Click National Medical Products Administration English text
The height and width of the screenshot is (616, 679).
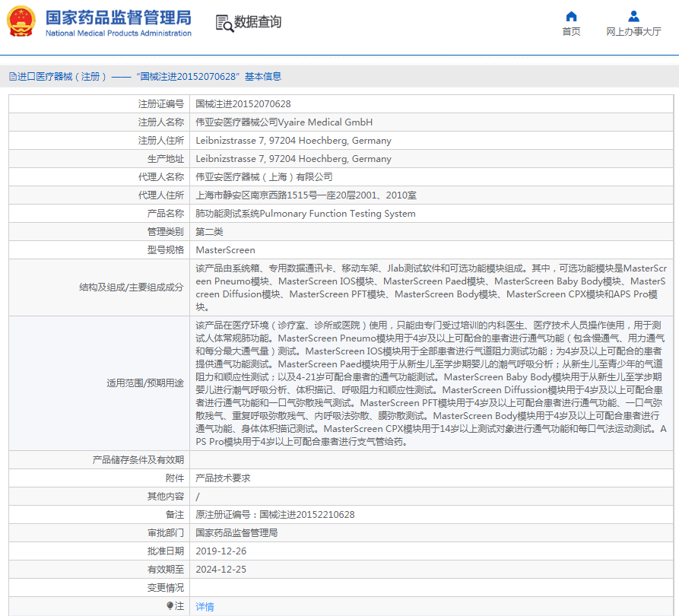119,33
